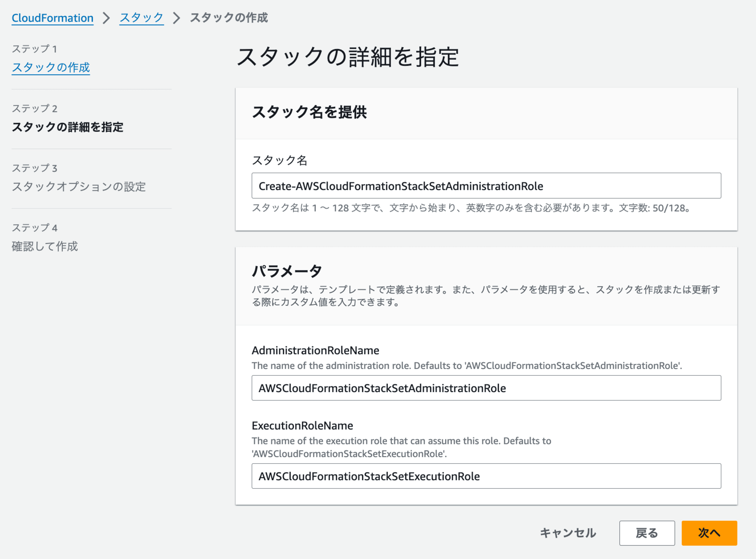Click the execution role description text
Screen dimensions: 756x559
coord(401,447)
